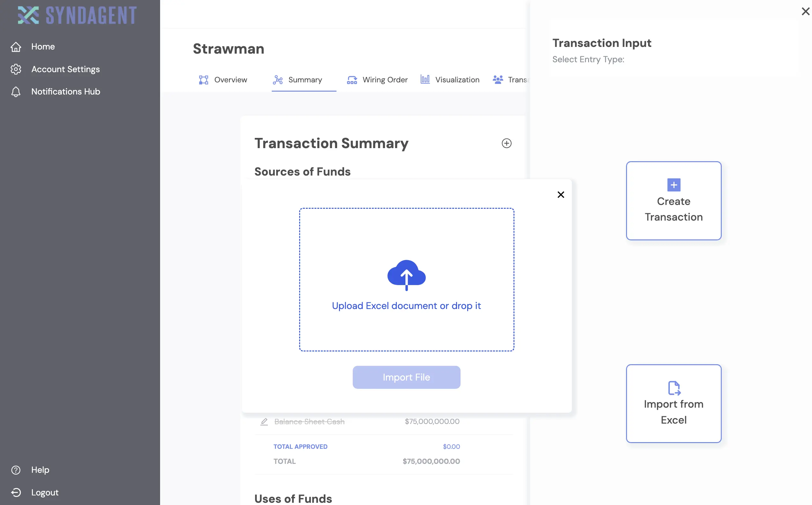Open Home from the sidebar
812x505 pixels.
(43, 46)
